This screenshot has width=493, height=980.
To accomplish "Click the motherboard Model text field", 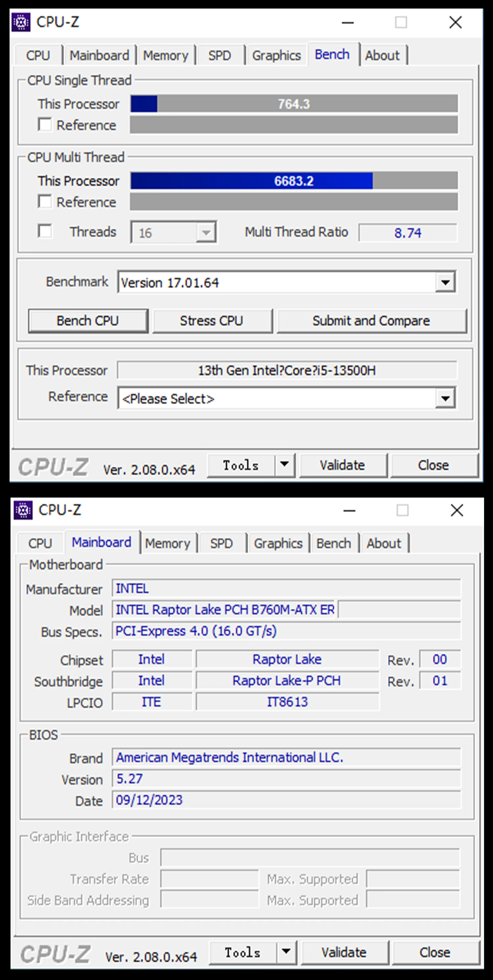I will [224, 610].
